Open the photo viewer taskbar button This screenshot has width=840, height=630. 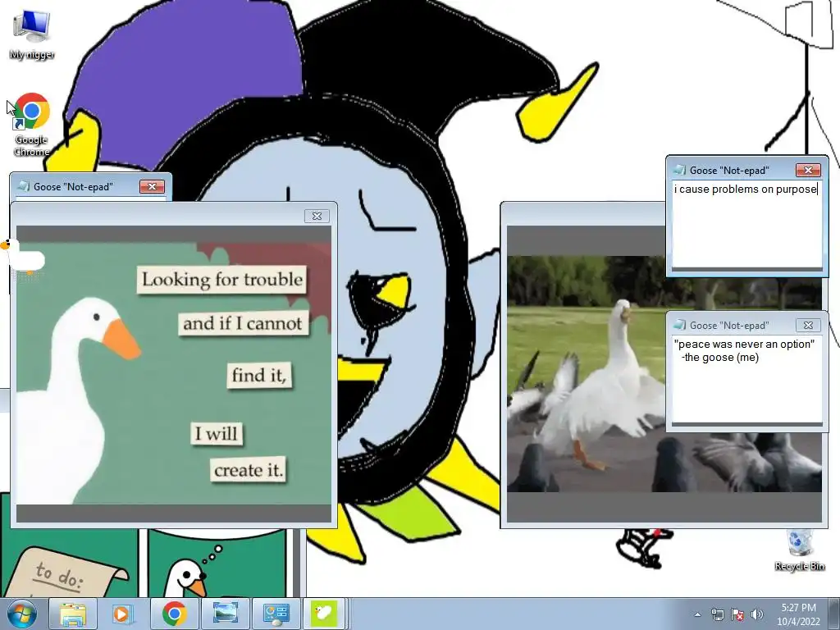(225, 614)
